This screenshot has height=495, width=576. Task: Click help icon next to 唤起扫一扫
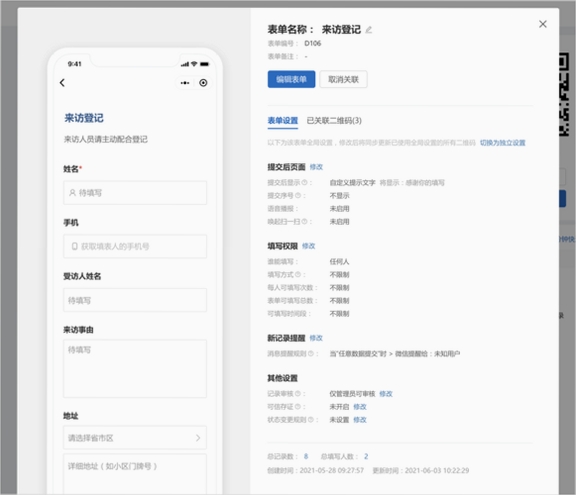(x=304, y=222)
